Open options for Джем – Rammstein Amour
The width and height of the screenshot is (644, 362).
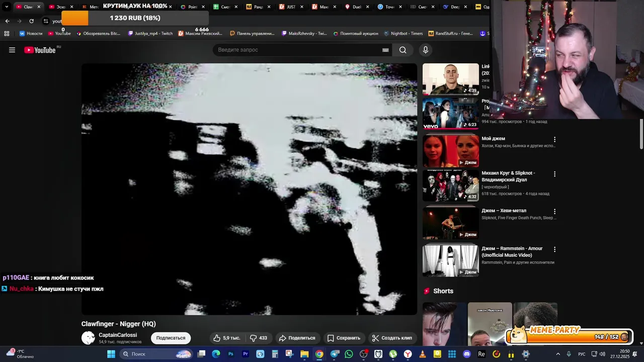click(554, 249)
